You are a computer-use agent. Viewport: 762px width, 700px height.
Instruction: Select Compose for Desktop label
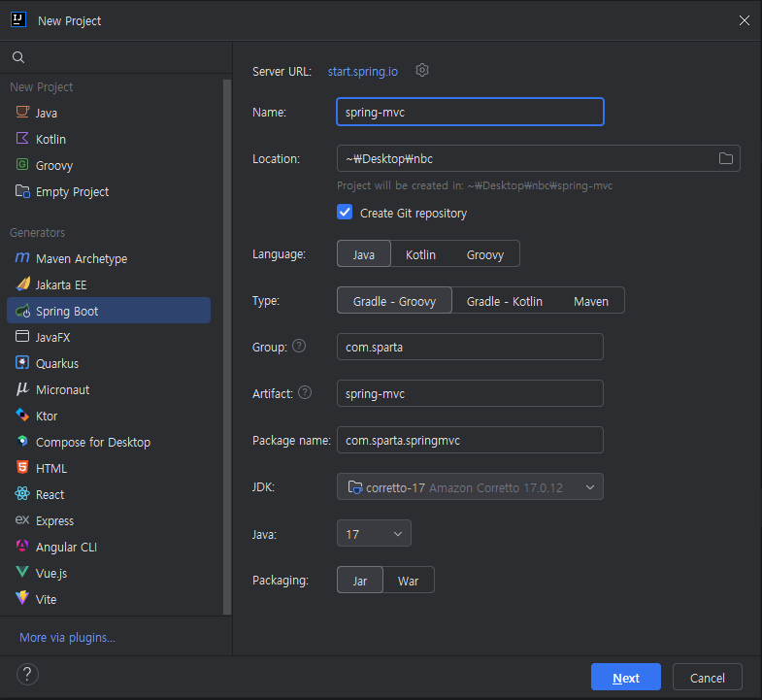[93, 442]
